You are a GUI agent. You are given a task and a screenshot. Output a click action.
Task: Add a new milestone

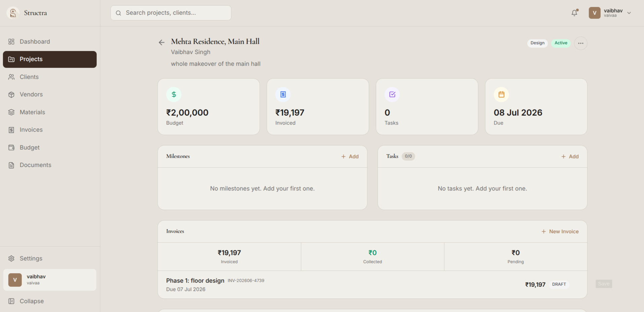[x=350, y=156]
